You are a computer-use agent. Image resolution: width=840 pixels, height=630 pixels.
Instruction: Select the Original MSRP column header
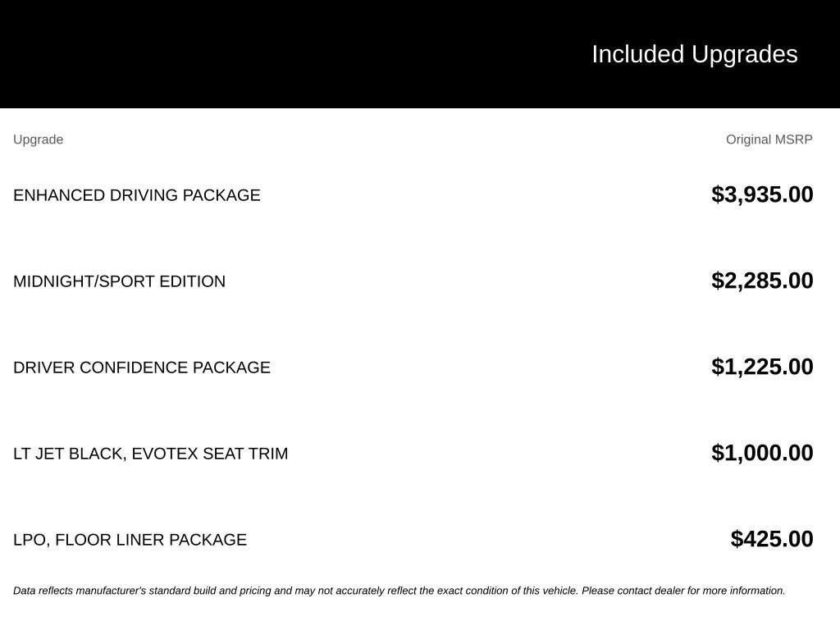(769, 139)
